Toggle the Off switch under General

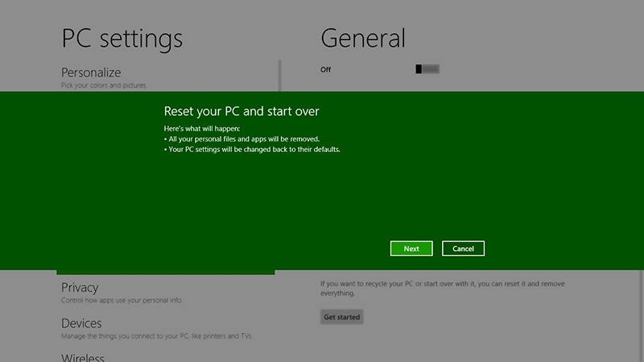[427, 69]
